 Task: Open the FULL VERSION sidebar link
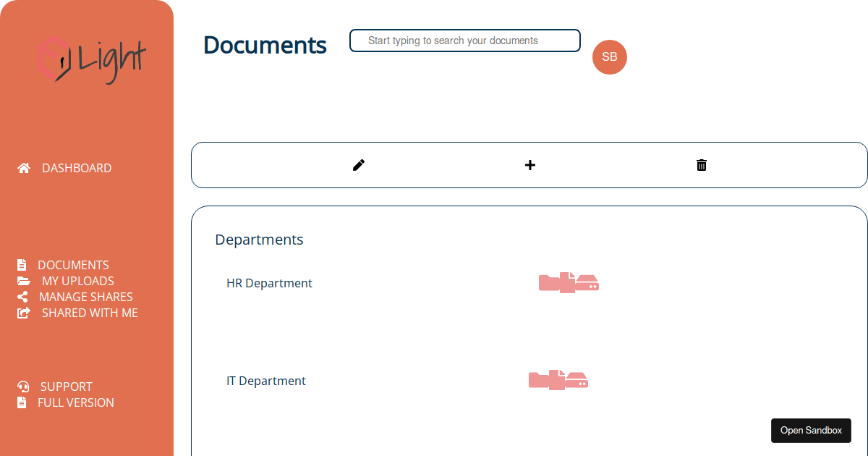point(75,402)
